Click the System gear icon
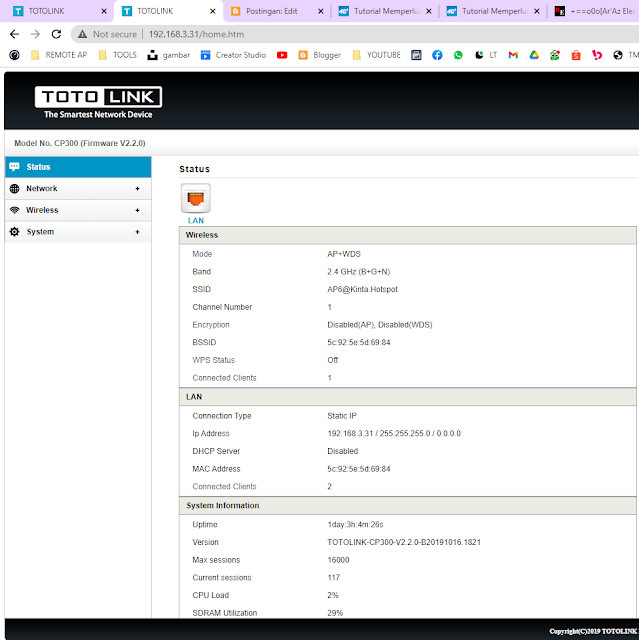The image size is (639, 640). pos(14,232)
